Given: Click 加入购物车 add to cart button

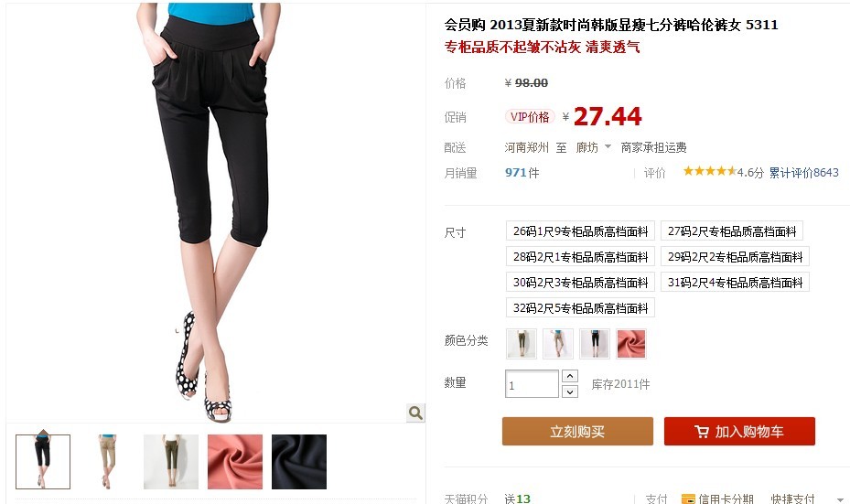Looking at the screenshot, I should coord(739,432).
